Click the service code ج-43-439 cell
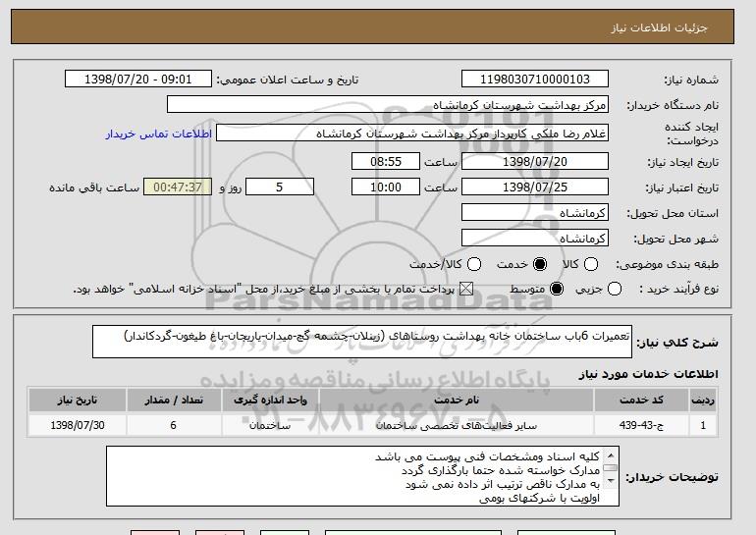This screenshot has height=535, width=756. point(641,425)
